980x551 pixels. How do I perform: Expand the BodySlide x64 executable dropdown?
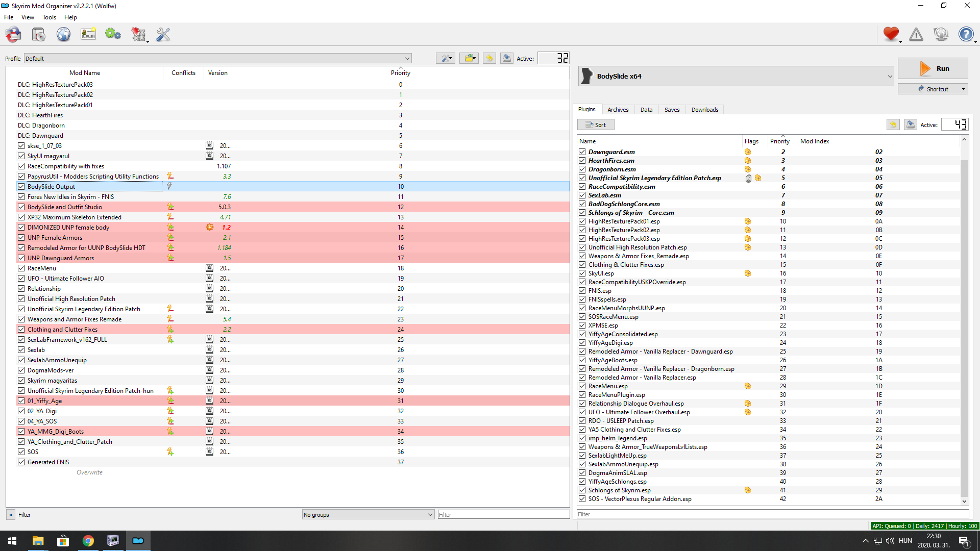[736, 76]
